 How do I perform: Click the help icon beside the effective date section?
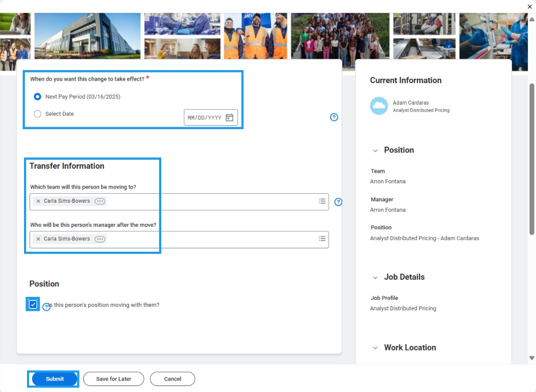click(x=334, y=117)
